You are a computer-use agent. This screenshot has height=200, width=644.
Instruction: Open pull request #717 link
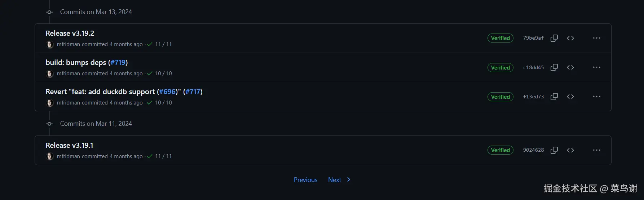pyautogui.click(x=193, y=92)
